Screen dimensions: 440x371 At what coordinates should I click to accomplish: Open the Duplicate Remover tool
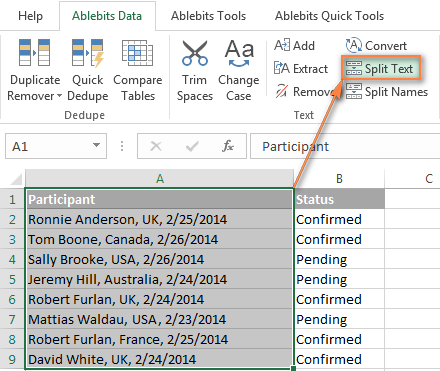[x=35, y=70]
